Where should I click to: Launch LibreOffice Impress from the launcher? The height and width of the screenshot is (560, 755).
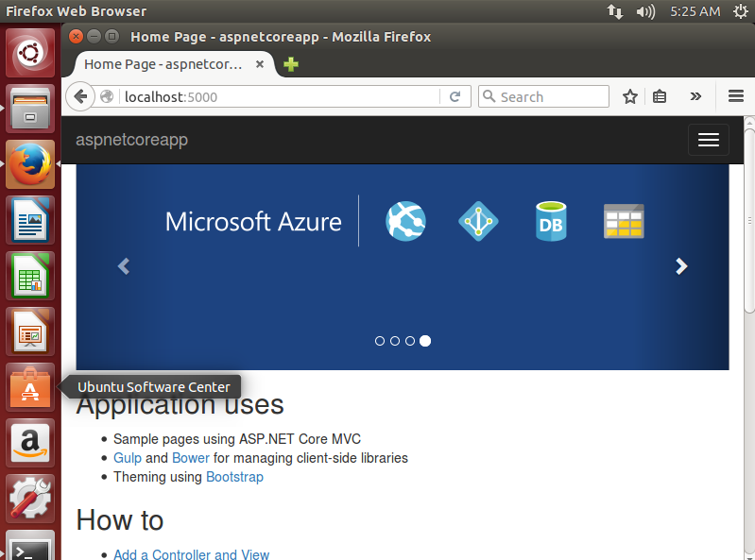pyautogui.click(x=30, y=332)
